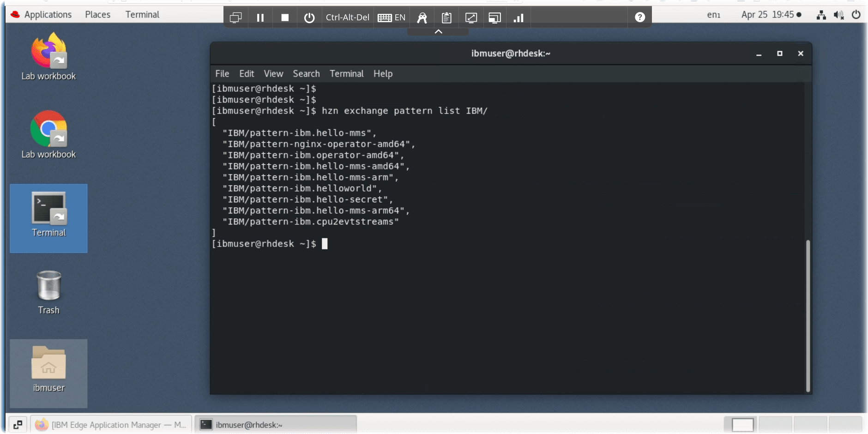Click the screen resize icon in remote toolbar
868x434 pixels.
(x=494, y=18)
